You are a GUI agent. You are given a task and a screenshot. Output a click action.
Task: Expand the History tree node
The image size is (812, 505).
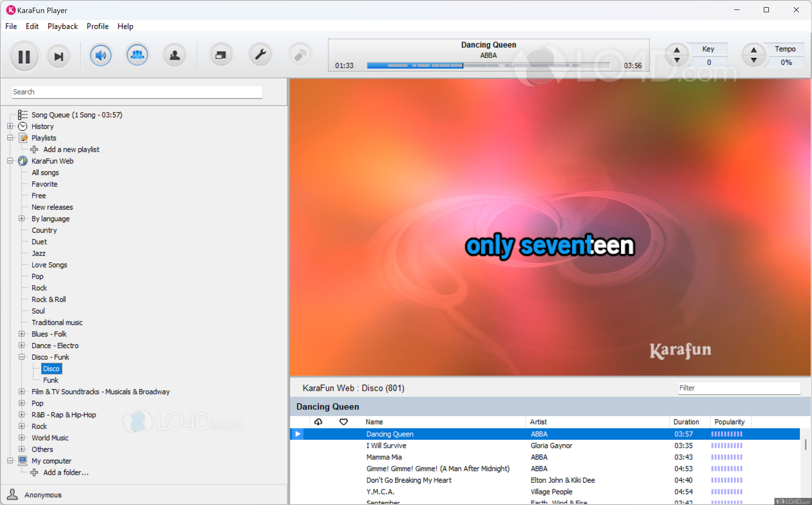(x=10, y=126)
